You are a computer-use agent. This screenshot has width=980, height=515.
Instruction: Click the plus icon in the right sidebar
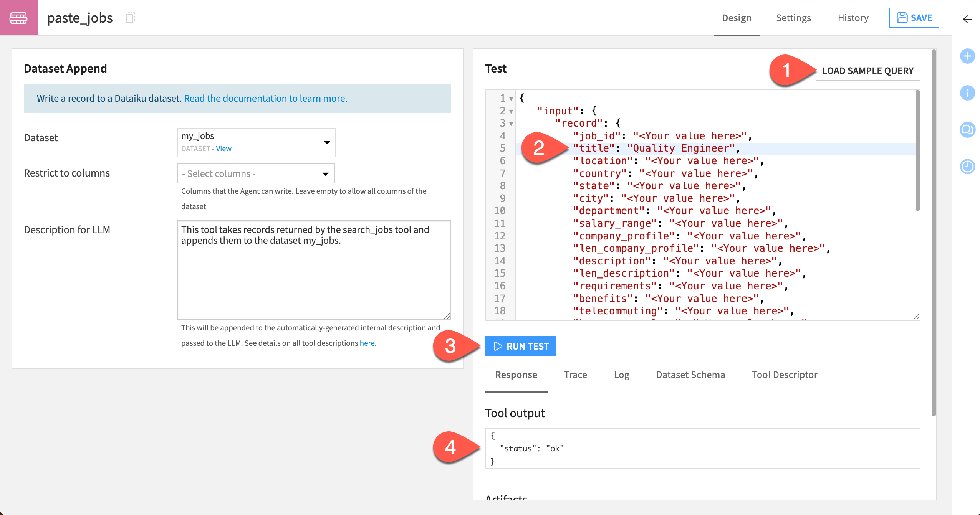point(967,56)
